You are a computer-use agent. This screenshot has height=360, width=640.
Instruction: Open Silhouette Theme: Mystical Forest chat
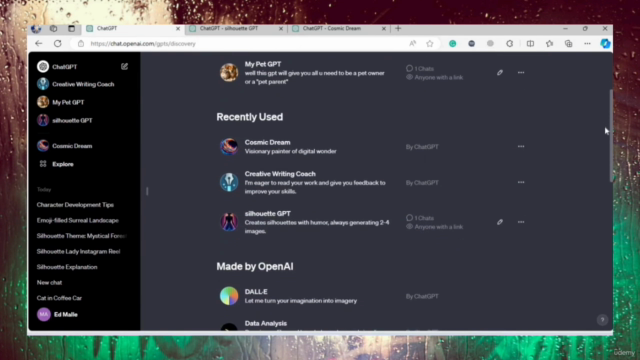point(82,236)
